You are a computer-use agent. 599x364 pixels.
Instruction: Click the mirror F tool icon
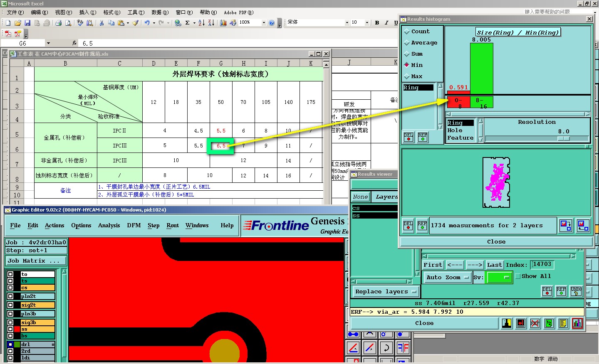tap(403, 347)
